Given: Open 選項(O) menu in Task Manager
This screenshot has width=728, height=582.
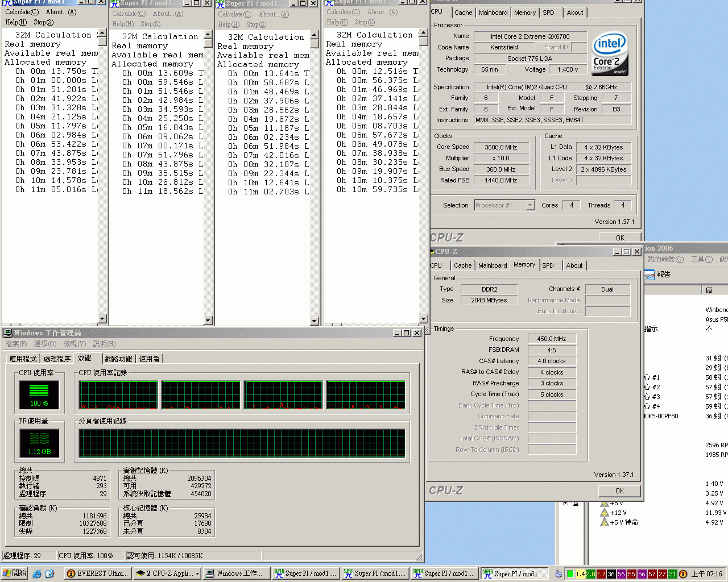Looking at the screenshot, I should pyautogui.click(x=45, y=344).
